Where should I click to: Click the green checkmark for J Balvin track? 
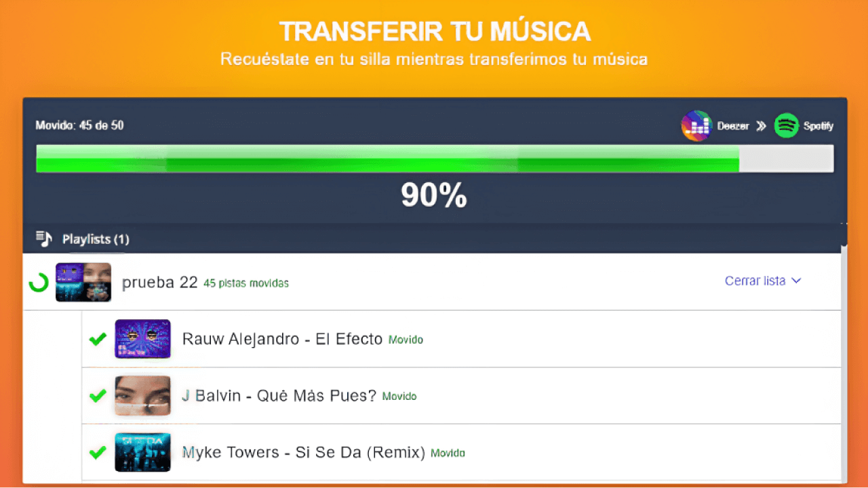tap(98, 395)
